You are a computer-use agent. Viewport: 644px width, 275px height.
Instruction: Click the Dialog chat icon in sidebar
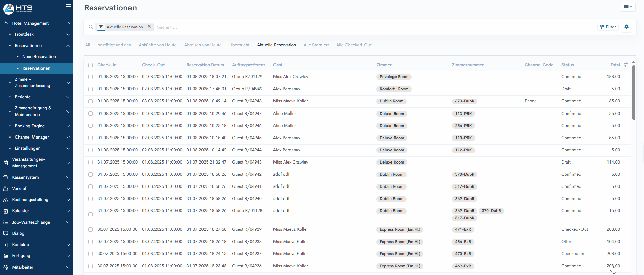tap(6, 233)
